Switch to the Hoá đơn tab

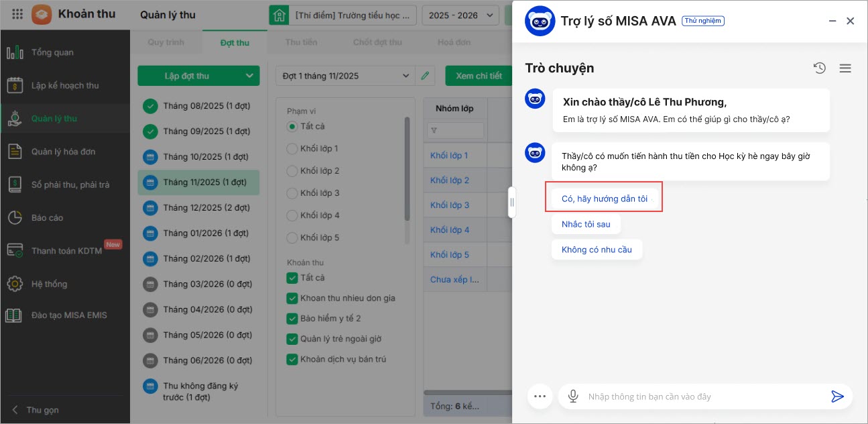(454, 42)
